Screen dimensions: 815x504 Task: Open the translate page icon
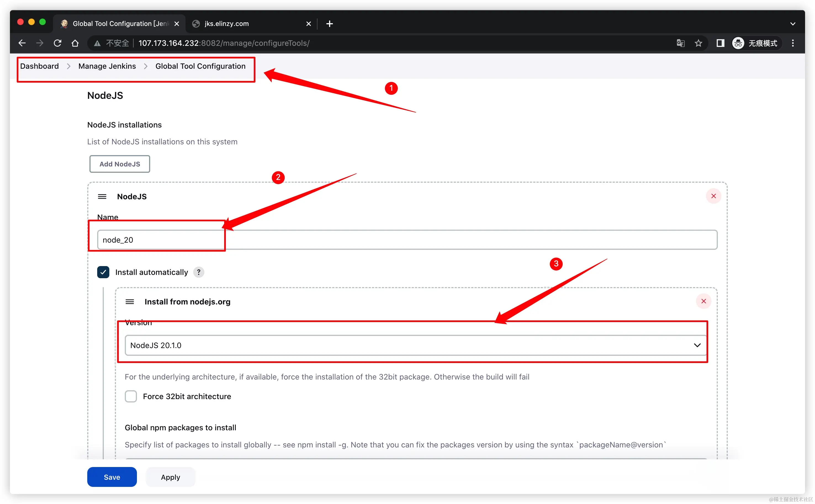pyautogui.click(x=680, y=43)
